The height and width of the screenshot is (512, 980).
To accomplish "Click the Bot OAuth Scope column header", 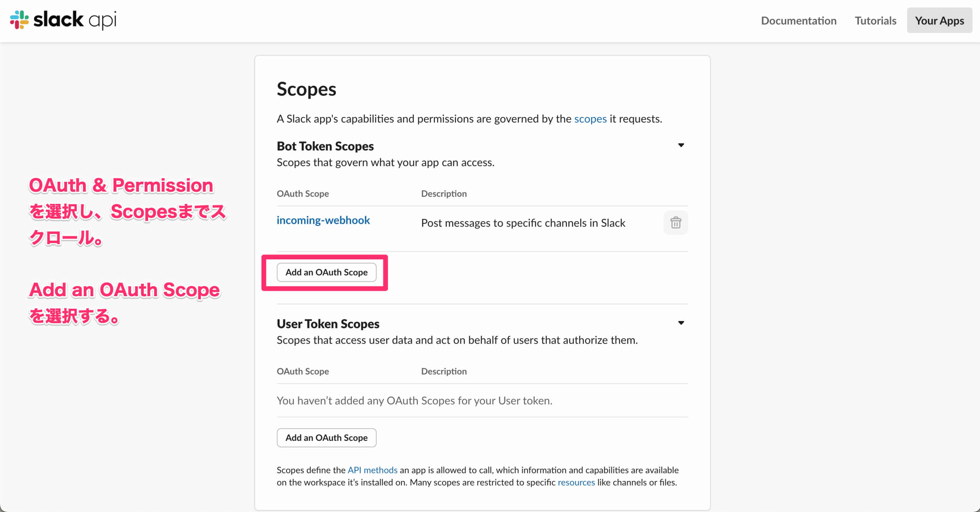I will tap(303, 194).
